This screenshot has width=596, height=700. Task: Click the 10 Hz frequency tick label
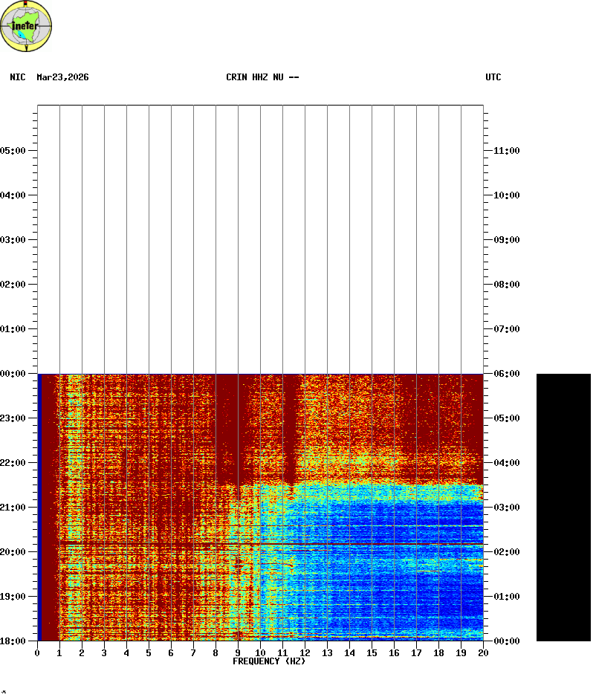pos(260,652)
